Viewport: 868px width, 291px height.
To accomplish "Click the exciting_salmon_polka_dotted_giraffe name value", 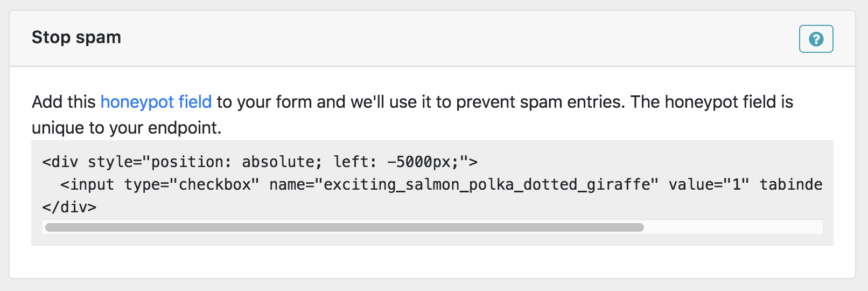I will point(487,184).
